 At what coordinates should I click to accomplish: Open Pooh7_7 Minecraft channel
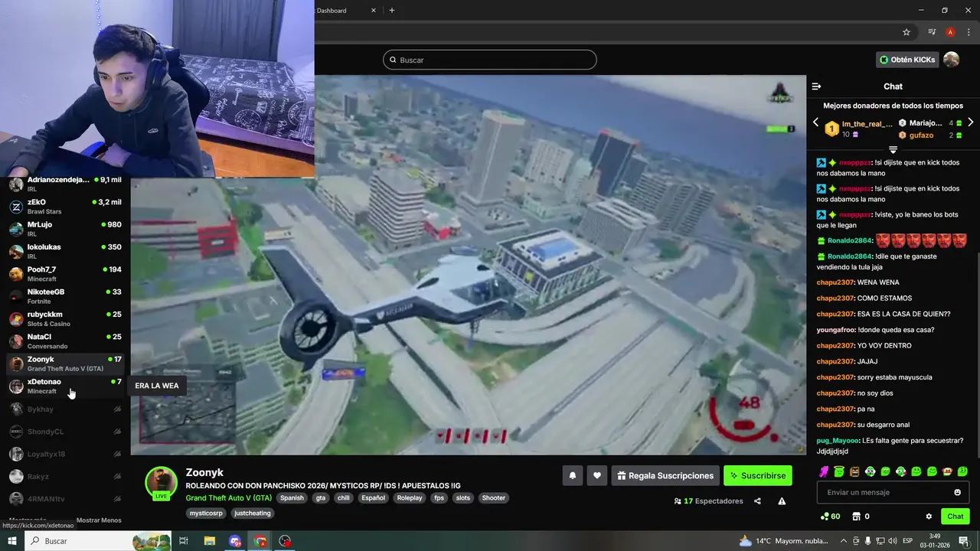(x=65, y=274)
